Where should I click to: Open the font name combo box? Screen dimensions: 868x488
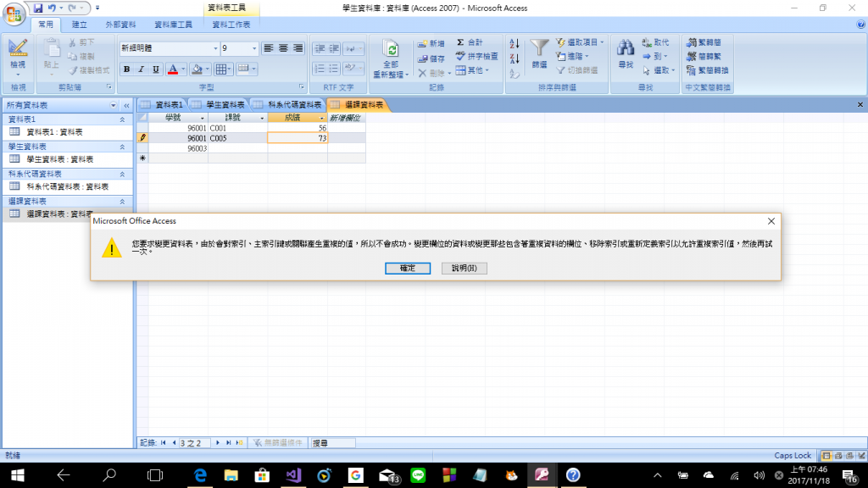170,48
